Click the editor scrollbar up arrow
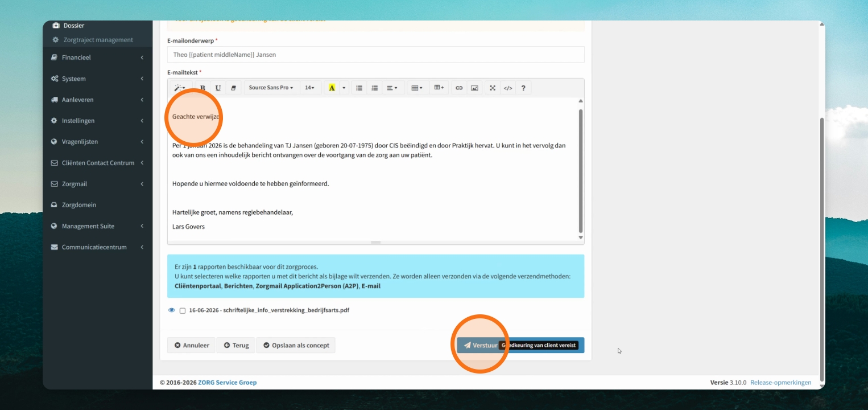The height and width of the screenshot is (410, 868). tap(581, 101)
